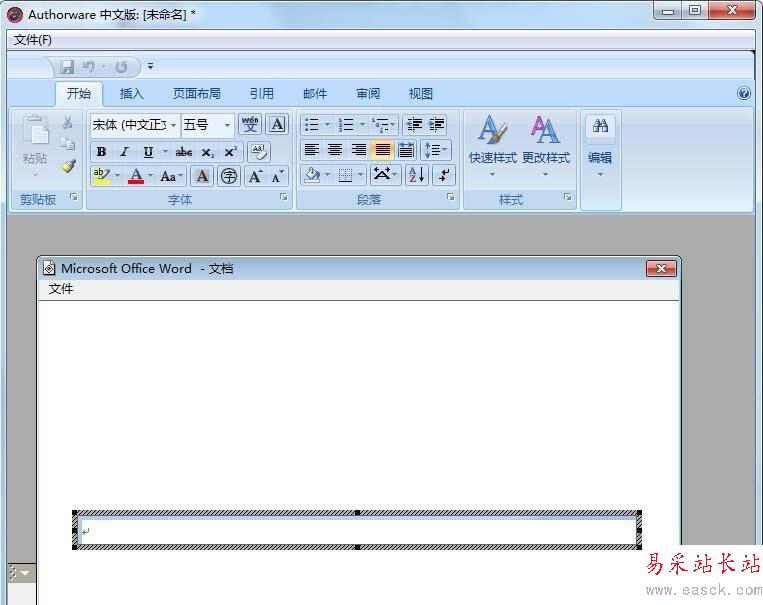Open the 引用 tab
This screenshot has width=763, height=605.
tap(262, 93)
